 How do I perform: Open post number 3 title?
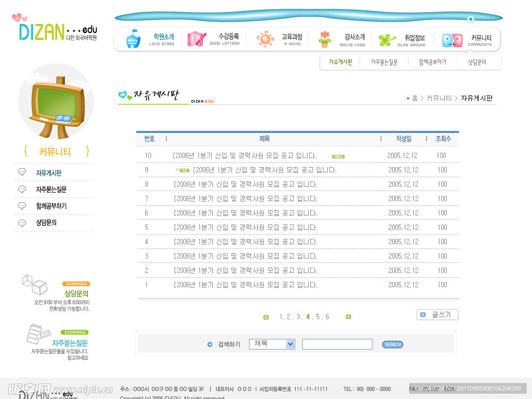point(246,256)
